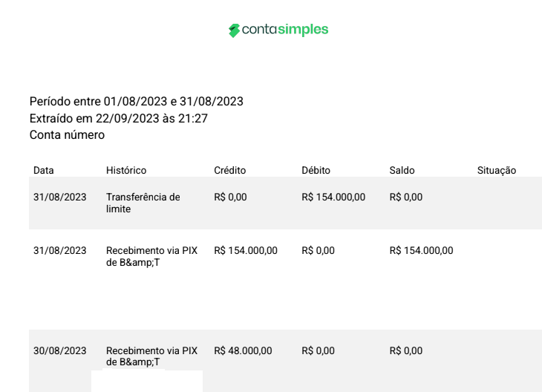This screenshot has width=542, height=392.
Task: Click the R$ 48.000,00 credit amount
Action: [x=243, y=351]
